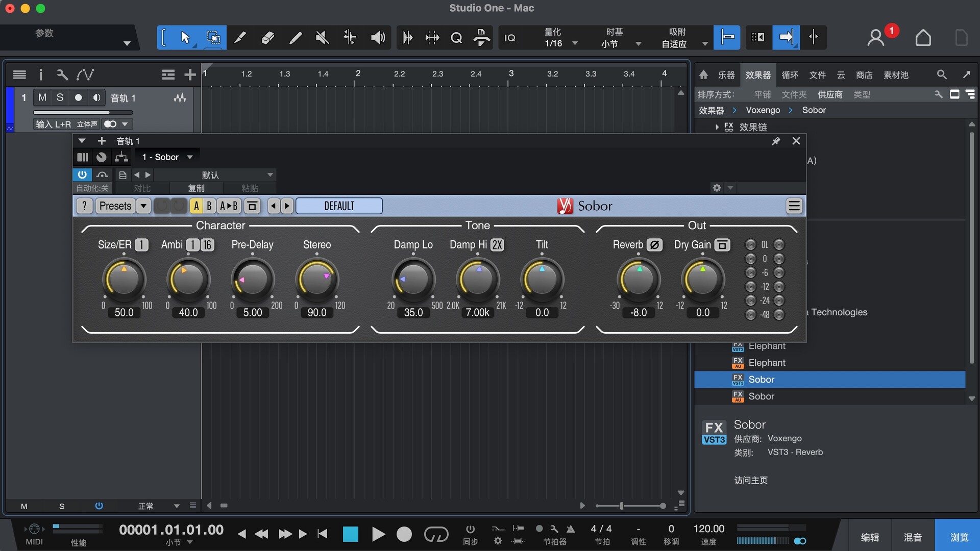This screenshot has width=980, height=551.
Task: Select the AU Sobor entry in list
Action: pyautogui.click(x=761, y=396)
